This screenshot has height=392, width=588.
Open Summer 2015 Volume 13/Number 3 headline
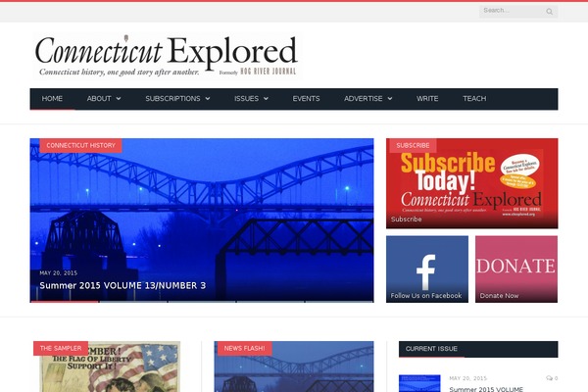(x=122, y=286)
